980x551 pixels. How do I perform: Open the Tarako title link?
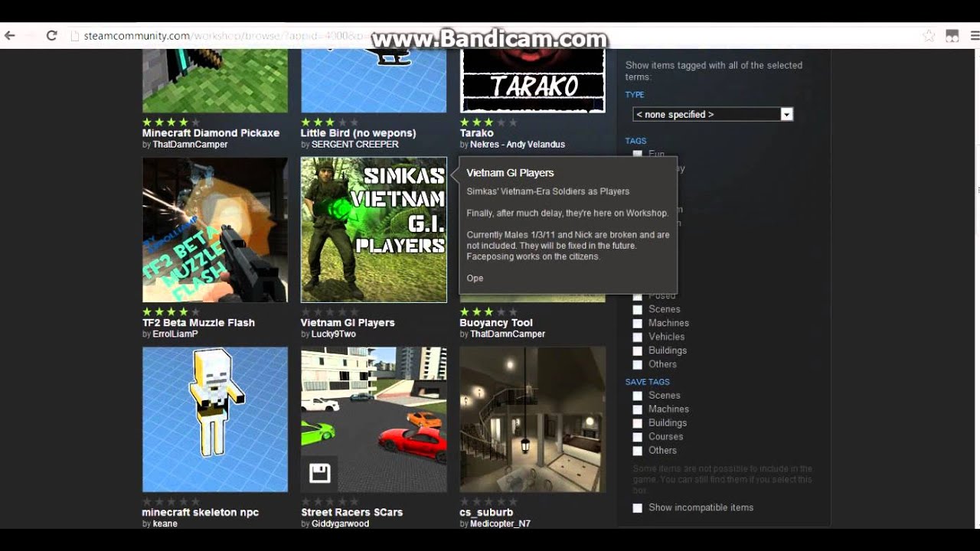(x=476, y=133)
